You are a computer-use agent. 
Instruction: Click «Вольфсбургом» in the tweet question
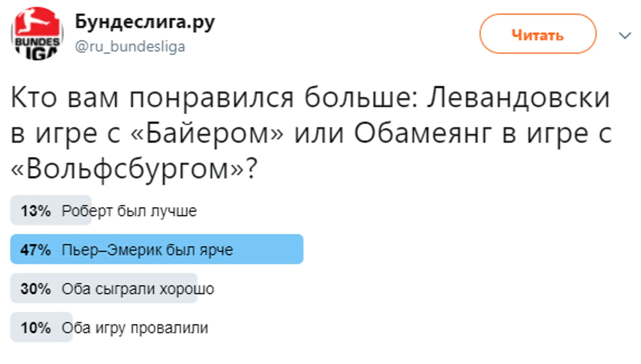click(128, 169)
